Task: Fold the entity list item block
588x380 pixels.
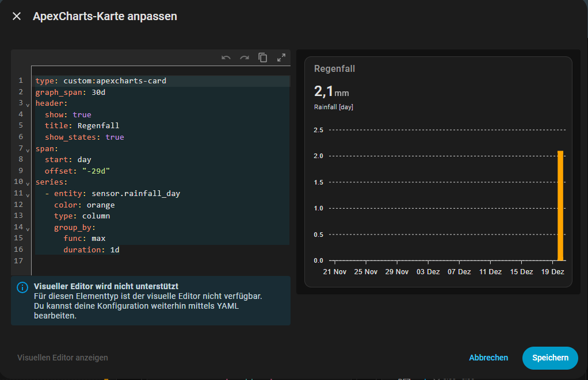Action: coord(28,194)
